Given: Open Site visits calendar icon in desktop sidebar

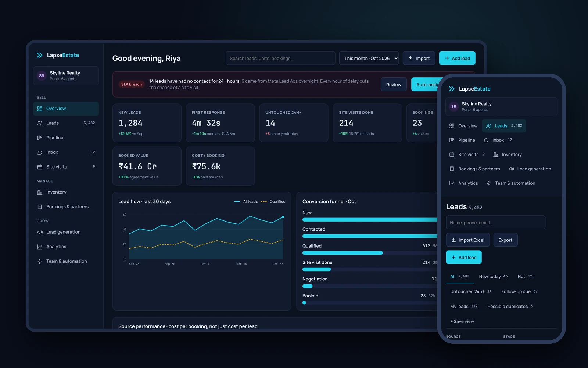Looking at the screenshot, I should (x=40, y=167).
